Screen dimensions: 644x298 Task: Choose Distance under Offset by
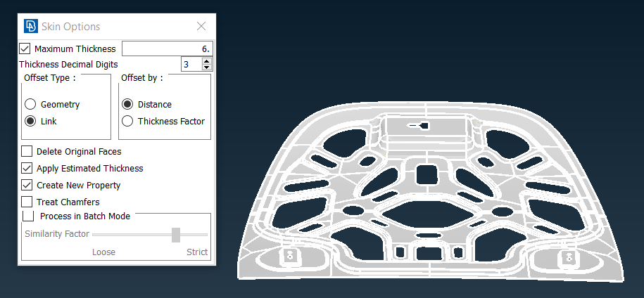(127, 104)
